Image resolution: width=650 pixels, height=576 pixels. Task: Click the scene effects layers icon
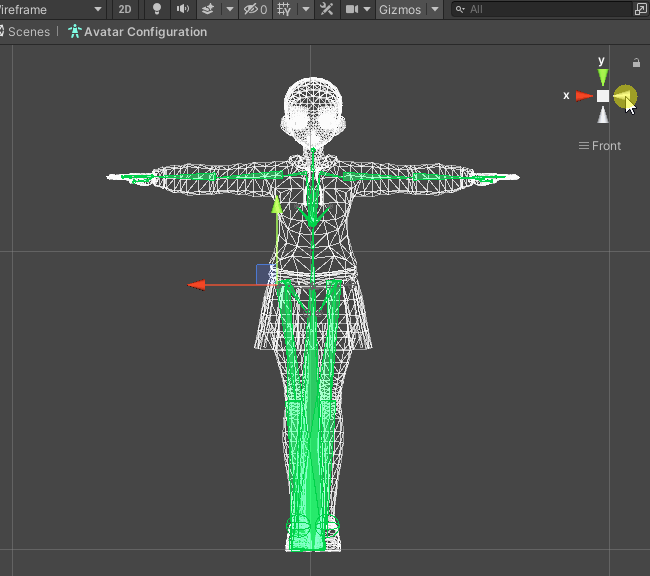pos(208,9)
